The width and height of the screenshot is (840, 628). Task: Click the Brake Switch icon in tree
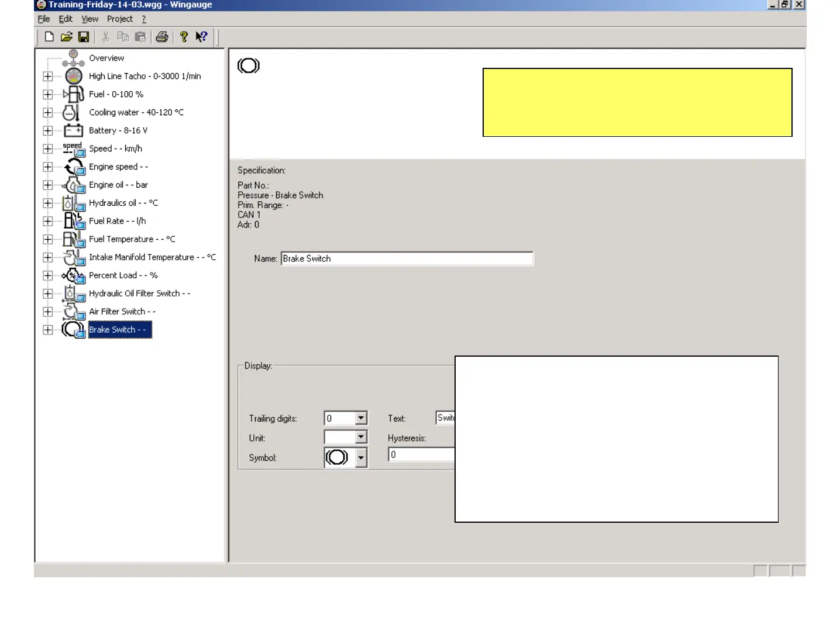[74, 330]
